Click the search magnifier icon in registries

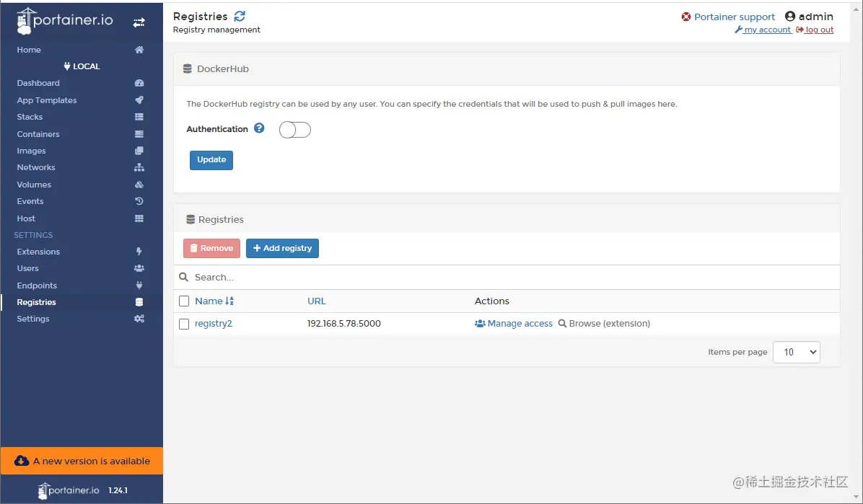pyautogui.click(x=184, y=278)
